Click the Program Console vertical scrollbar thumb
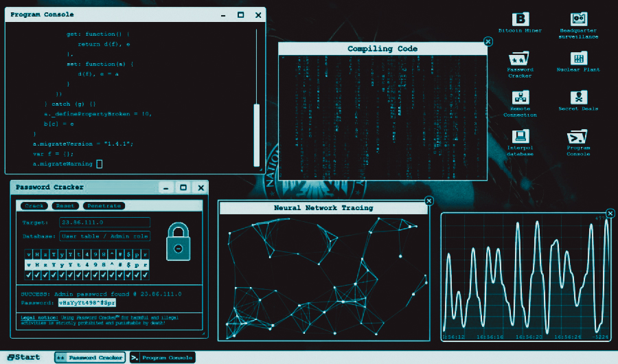 click(257, 135)
